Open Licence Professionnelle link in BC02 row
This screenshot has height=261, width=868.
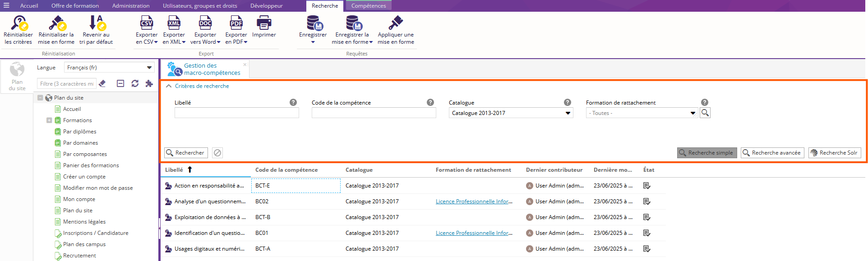(x=474, y=201)
